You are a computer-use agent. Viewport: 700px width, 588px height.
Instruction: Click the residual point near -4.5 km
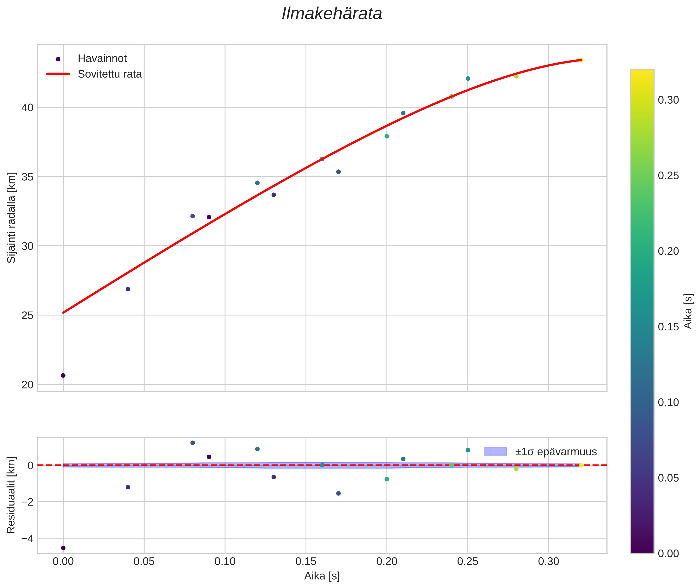tap(63, 548)
